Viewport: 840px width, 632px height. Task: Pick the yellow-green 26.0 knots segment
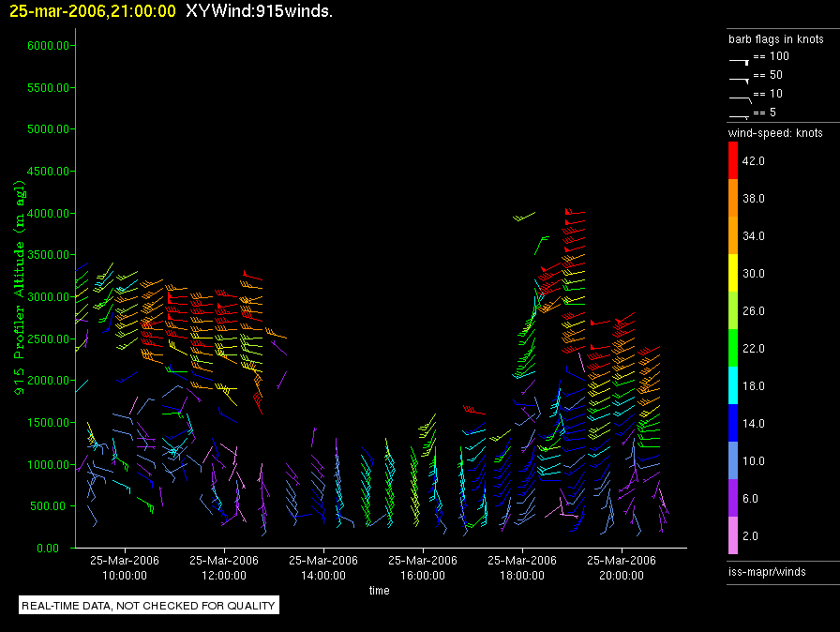pyautogui.click(x=733, y=310)
